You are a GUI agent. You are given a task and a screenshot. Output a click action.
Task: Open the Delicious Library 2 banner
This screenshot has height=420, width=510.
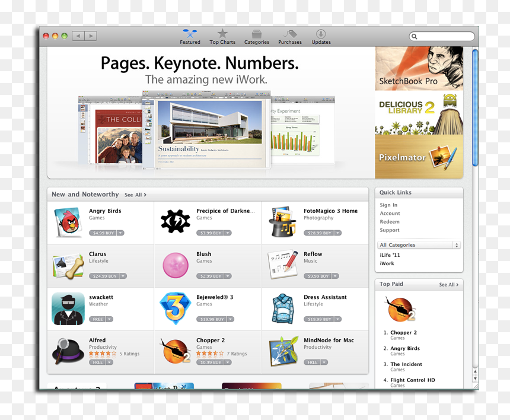pos(419,113)
